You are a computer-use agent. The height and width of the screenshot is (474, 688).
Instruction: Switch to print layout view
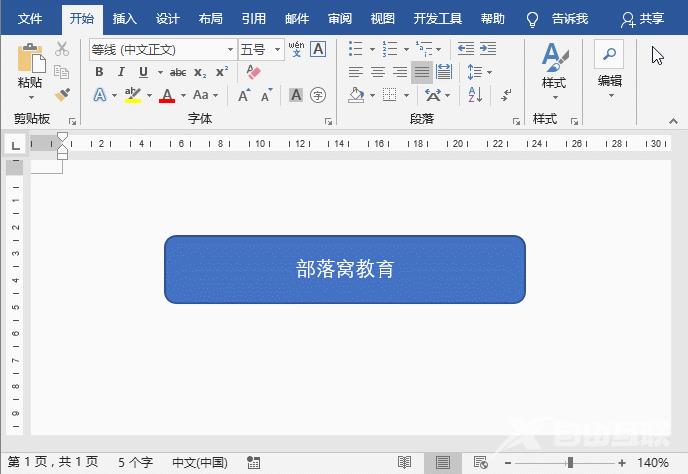coord(443,462)
